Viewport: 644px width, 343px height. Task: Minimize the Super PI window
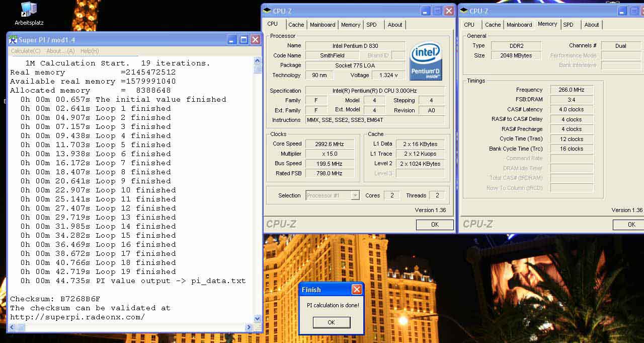(x=232, y=40)
